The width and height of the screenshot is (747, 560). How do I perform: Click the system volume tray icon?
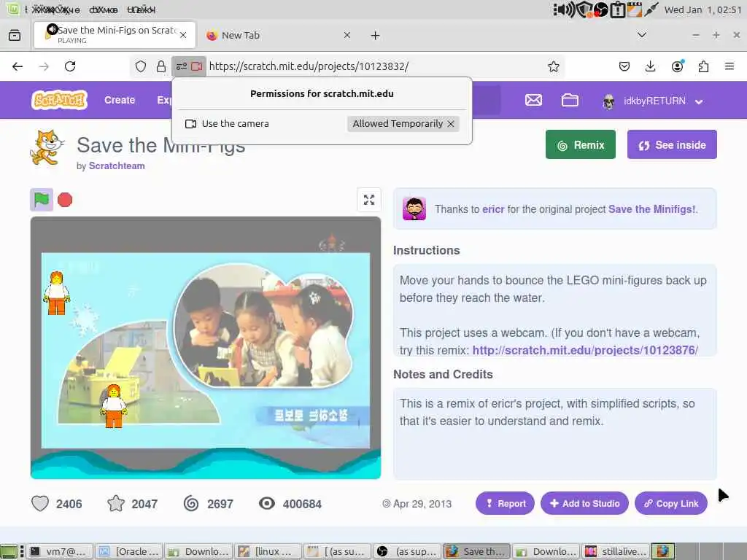tap(565, 9)
